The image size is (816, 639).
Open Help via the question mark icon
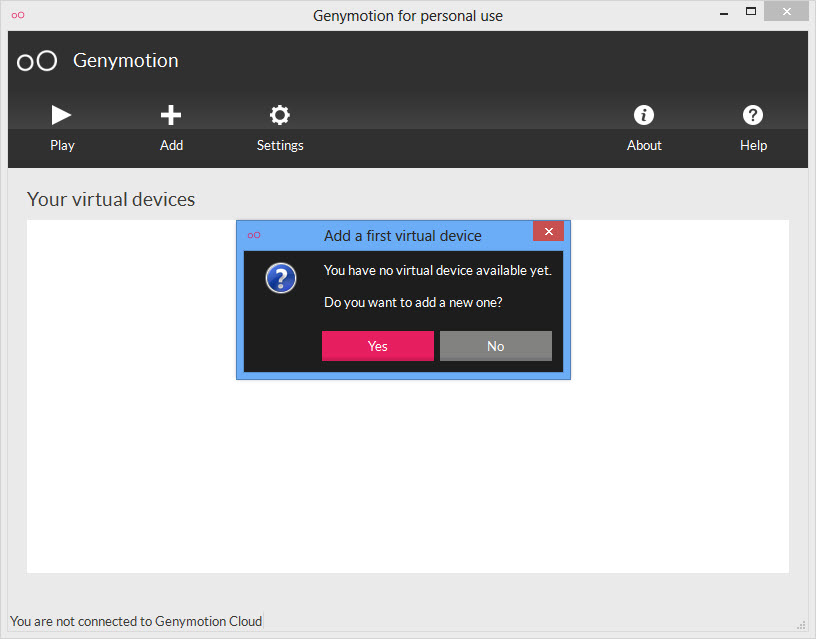(x=753, y=115)
